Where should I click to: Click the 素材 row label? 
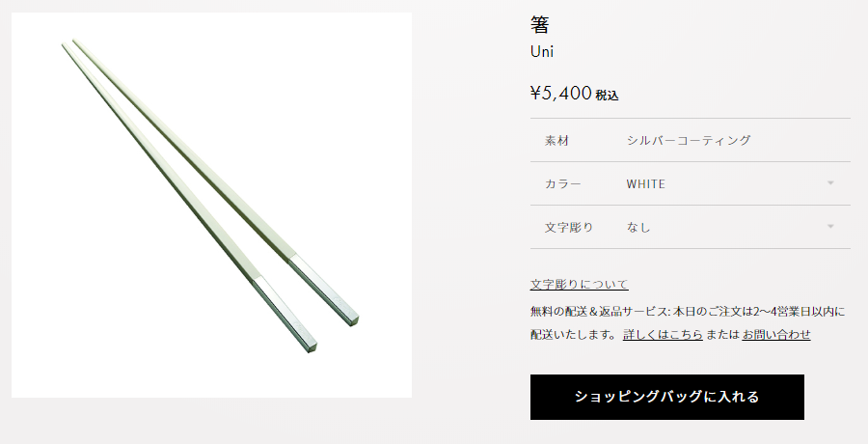556,141
